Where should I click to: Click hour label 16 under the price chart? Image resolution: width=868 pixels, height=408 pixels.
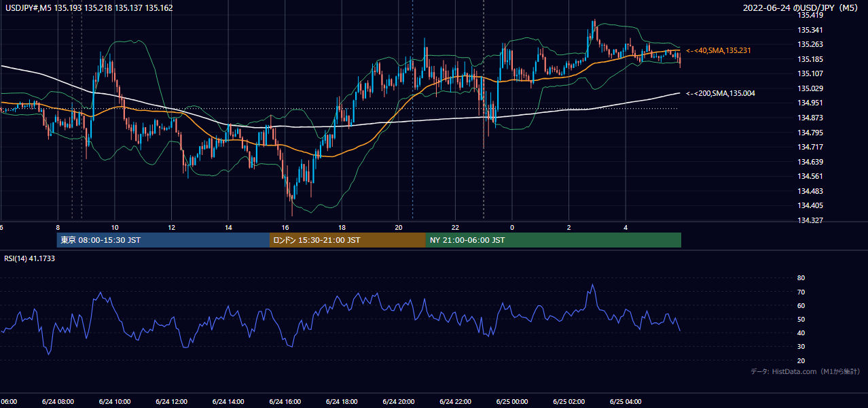[x=285, y=227]
